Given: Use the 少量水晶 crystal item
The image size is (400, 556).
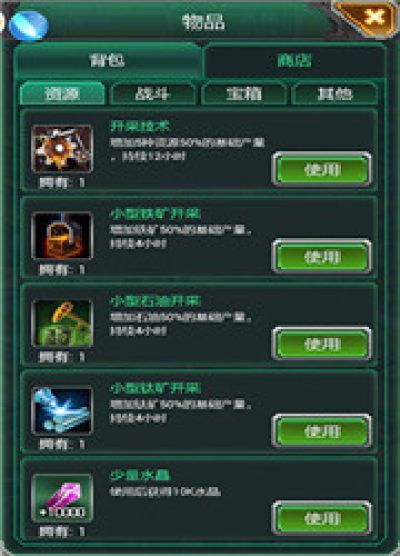Looking at the screenshot, I should (x=322, y=518).
